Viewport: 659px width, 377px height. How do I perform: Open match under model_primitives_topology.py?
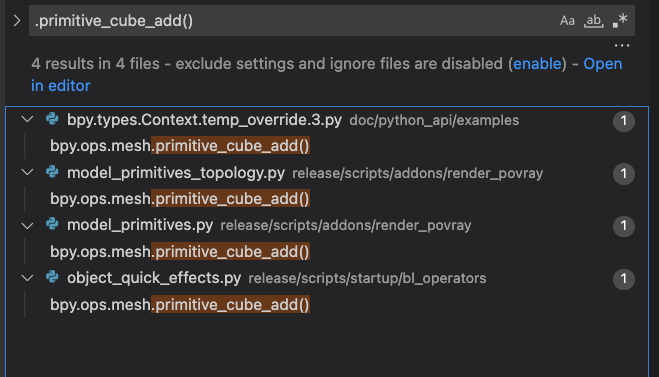pyautogui.click(x=180, y=199)
